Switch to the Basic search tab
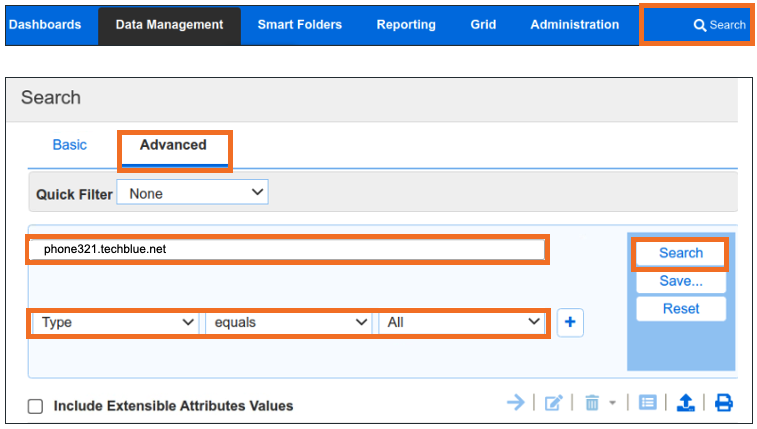The width and height of the screenshot is (757, 429). point(70,145)
